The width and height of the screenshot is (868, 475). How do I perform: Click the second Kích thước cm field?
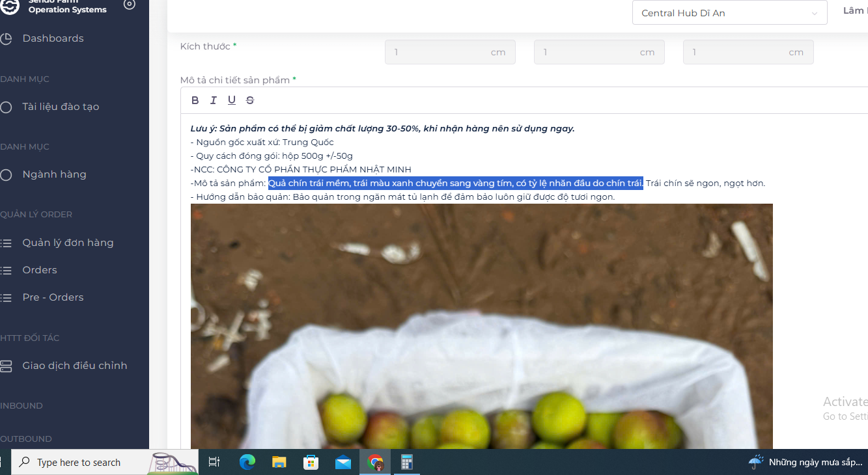point(599,52)
